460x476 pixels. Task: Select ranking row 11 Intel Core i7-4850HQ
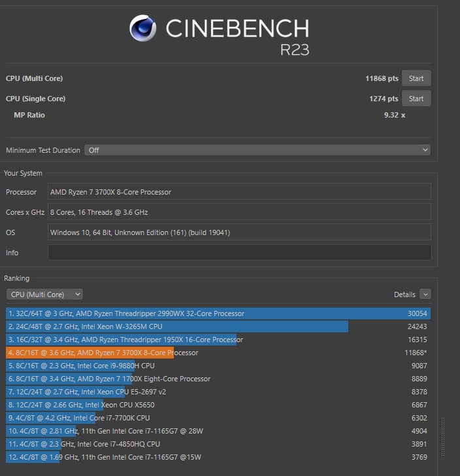218,444
